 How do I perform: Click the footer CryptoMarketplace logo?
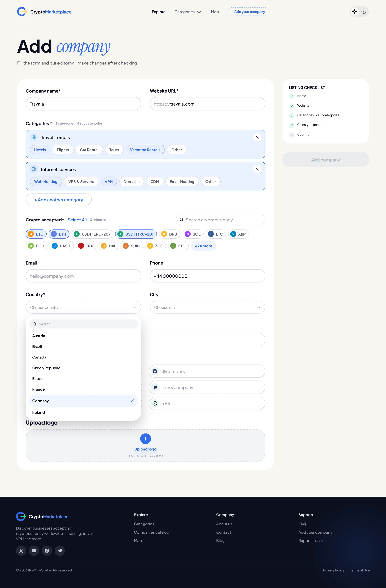(x=42, y=516)
